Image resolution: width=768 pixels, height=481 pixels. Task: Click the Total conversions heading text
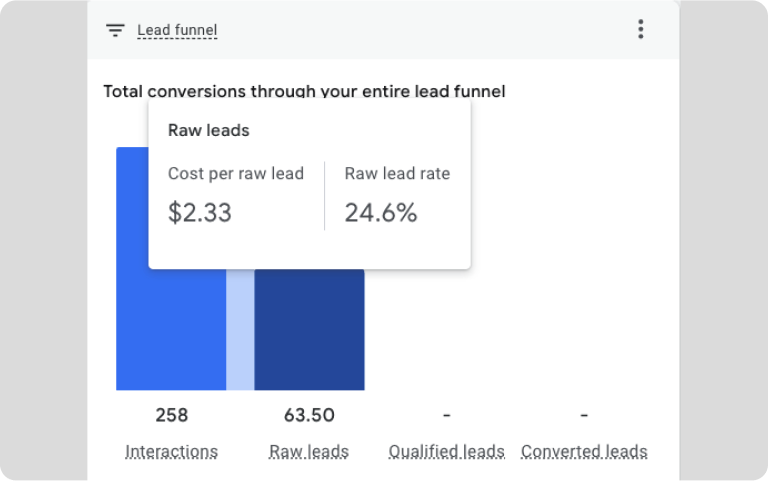[304, 91]
